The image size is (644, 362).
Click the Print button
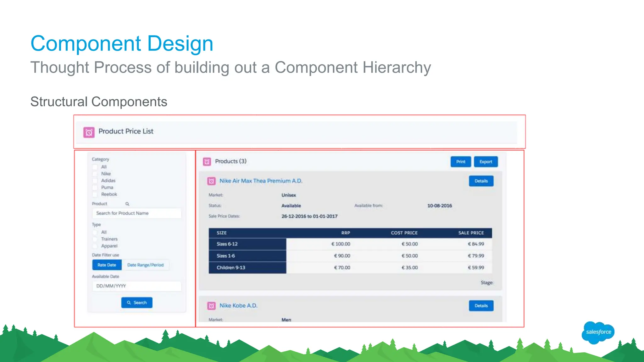click(461, 162)
